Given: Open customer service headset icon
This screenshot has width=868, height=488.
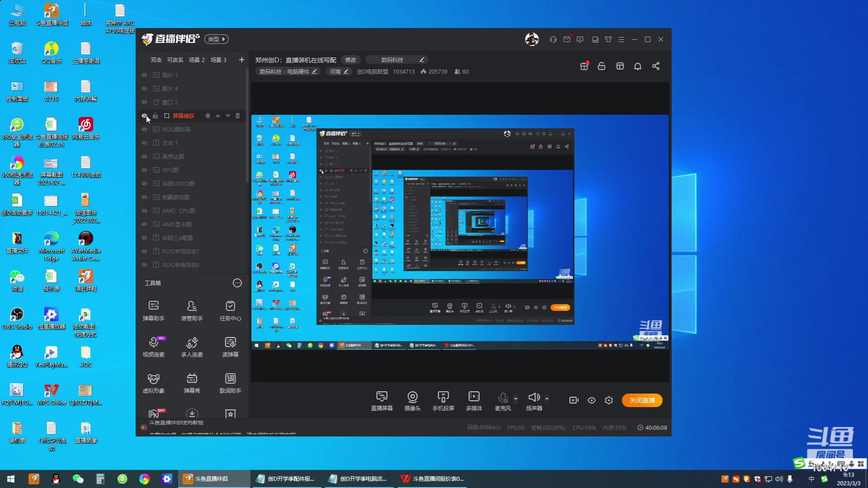Looking at the screenshot, I should (x=553, y=40).
